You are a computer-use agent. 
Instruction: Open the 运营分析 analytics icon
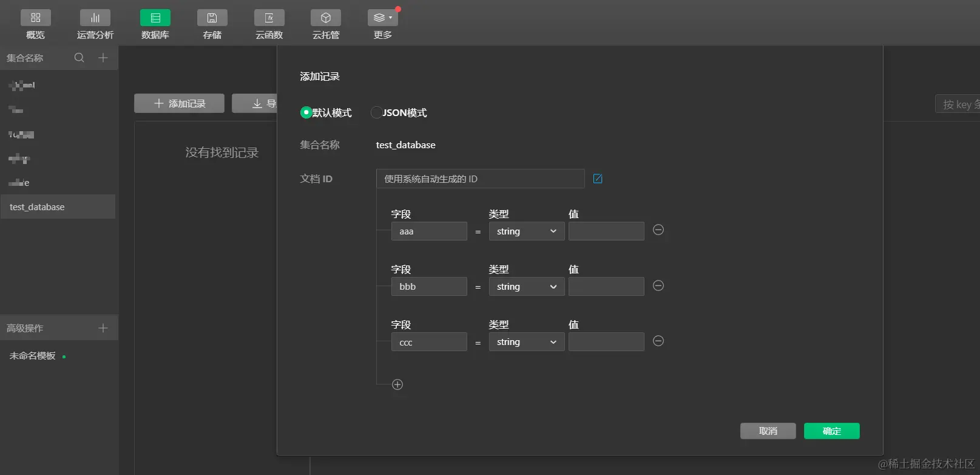click(95, 18)
